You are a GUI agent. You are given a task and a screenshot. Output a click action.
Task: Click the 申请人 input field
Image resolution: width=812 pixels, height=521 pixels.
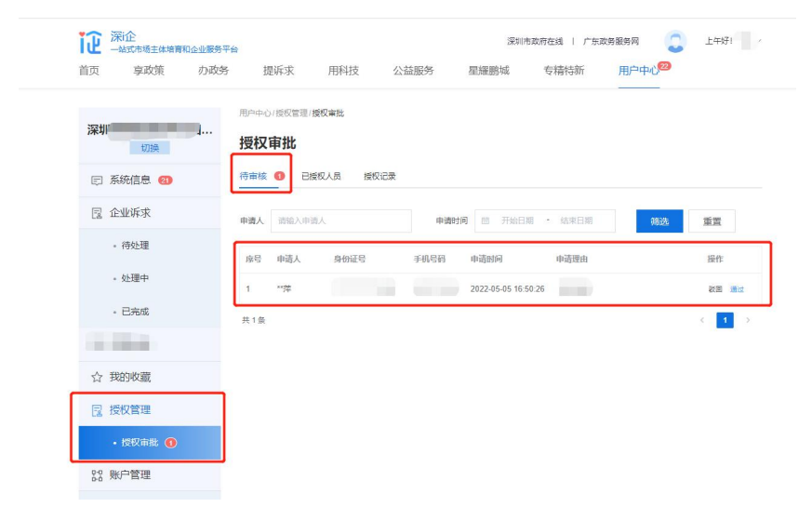point(341,220)
